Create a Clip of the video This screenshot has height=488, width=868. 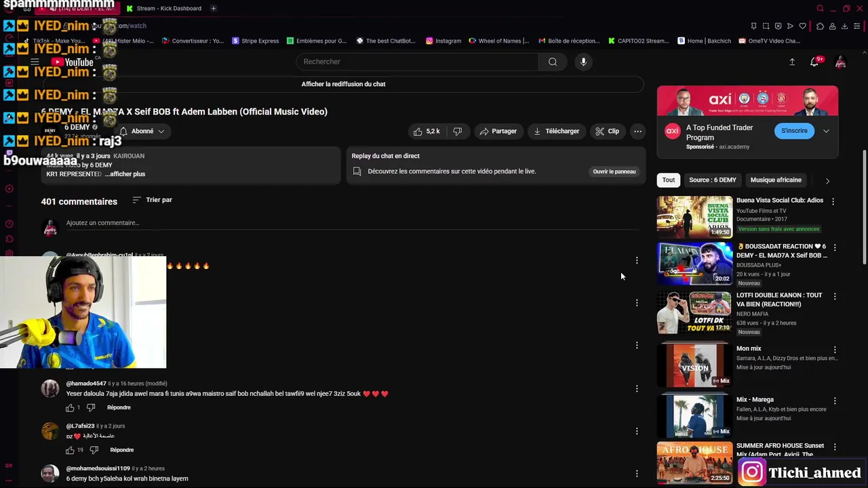click(607, 131)
